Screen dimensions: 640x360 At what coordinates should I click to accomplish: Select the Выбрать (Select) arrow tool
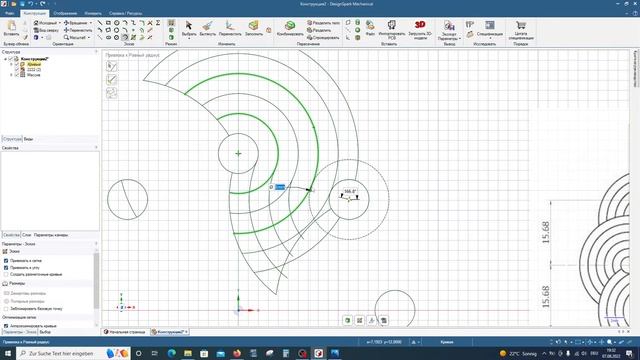coord(189,28)
